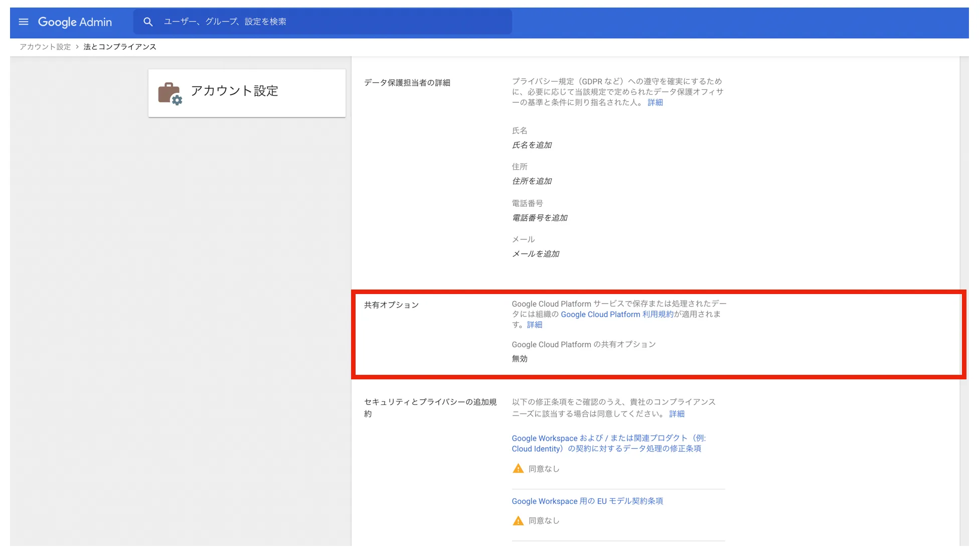
Task: Click 同意なし status under EU モデル契約条項
Action: [x=544, y=521]
